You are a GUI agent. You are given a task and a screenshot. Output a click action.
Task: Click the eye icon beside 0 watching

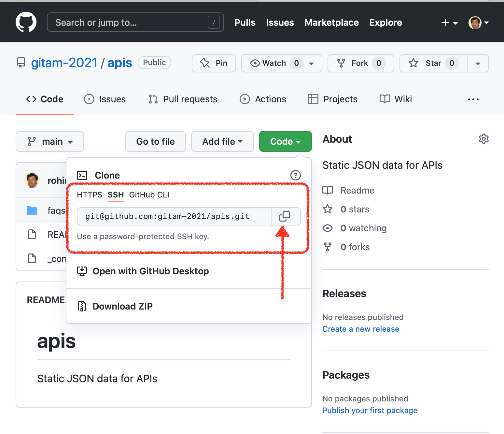tap(328, 228)
